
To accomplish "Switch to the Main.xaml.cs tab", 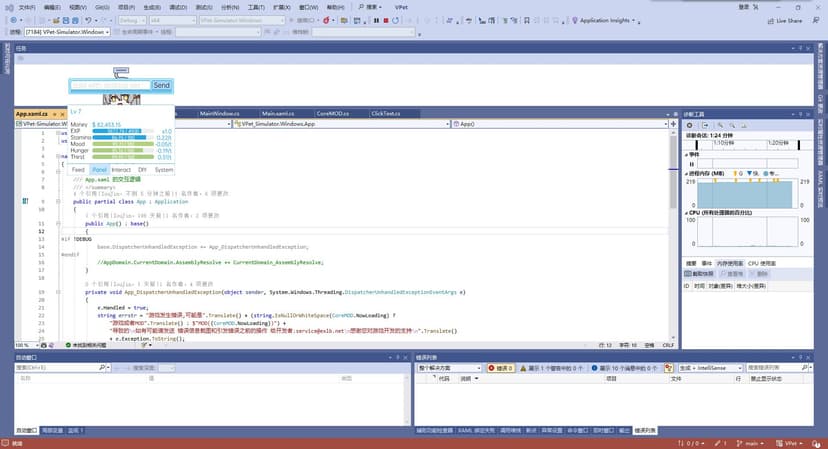I will click(278, 114).
